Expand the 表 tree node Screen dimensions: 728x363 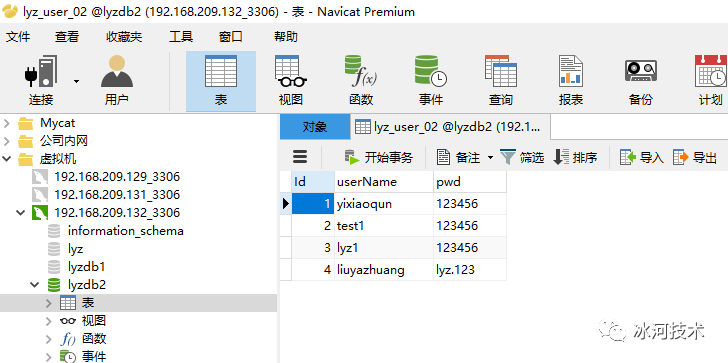(49, 303)
